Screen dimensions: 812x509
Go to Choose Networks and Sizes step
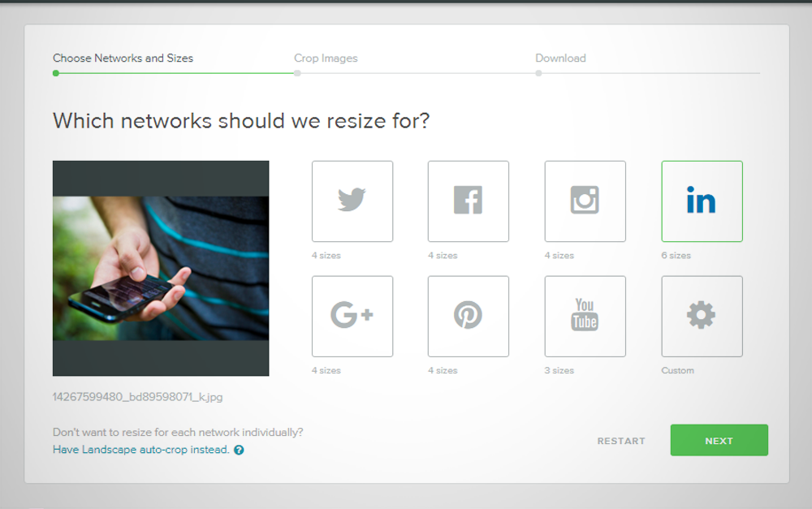click(x=123, y=58)
